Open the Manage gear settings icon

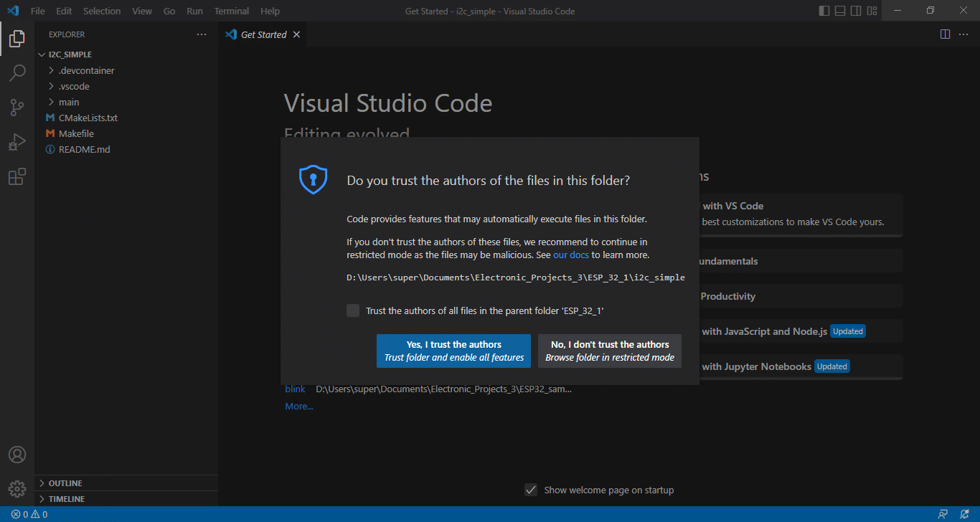coord(17,489)
